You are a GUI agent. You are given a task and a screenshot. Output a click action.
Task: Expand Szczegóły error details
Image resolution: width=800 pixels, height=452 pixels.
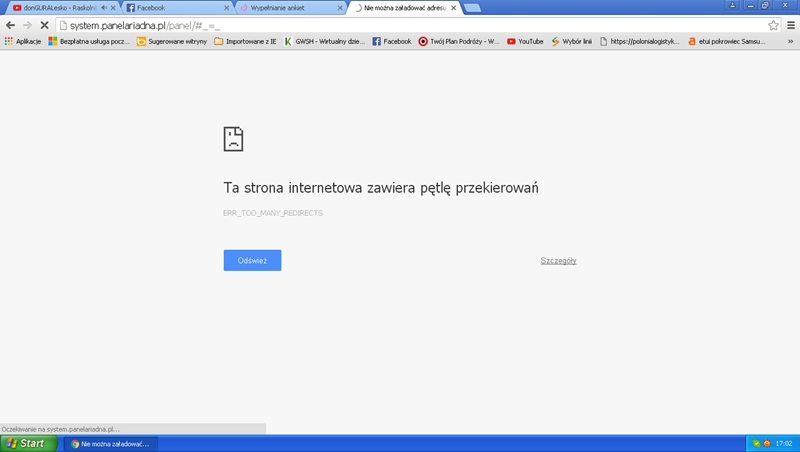click(558, 260)
